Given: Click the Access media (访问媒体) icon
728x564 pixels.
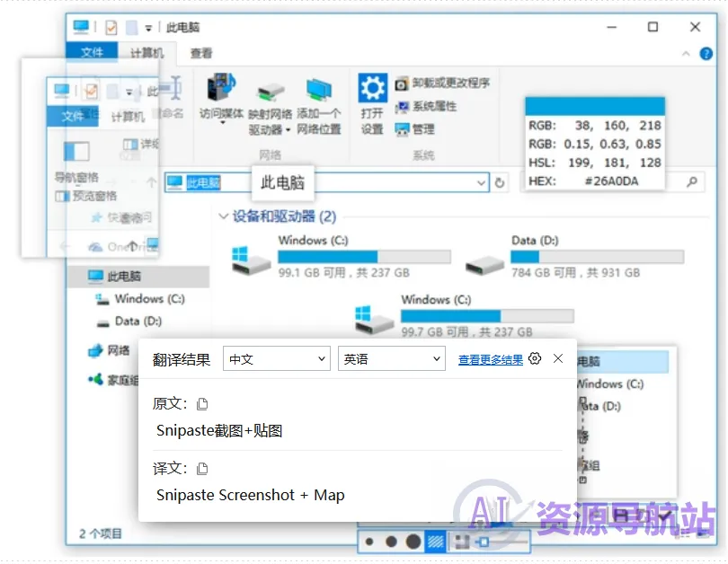Looking at the screenshot, I should (x=221, y=87).
